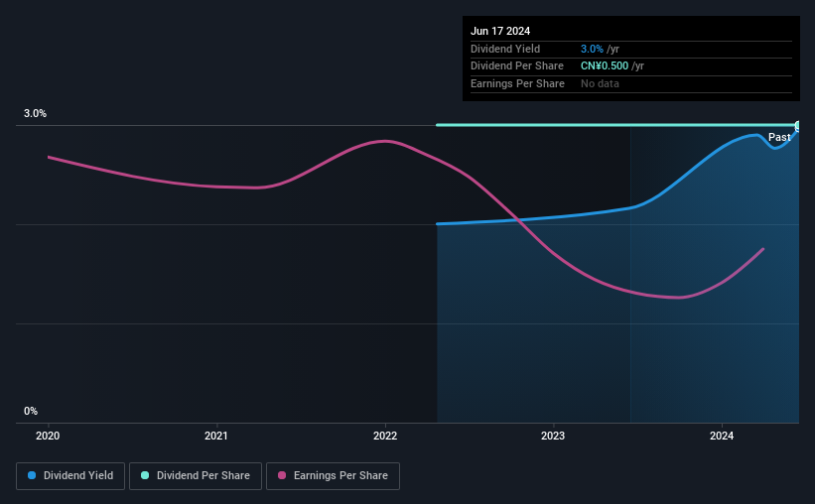Select the 2022 x-axis label
Image resolution: width=815 pixels, height=504 pixels.
click(x=385, y=436)
